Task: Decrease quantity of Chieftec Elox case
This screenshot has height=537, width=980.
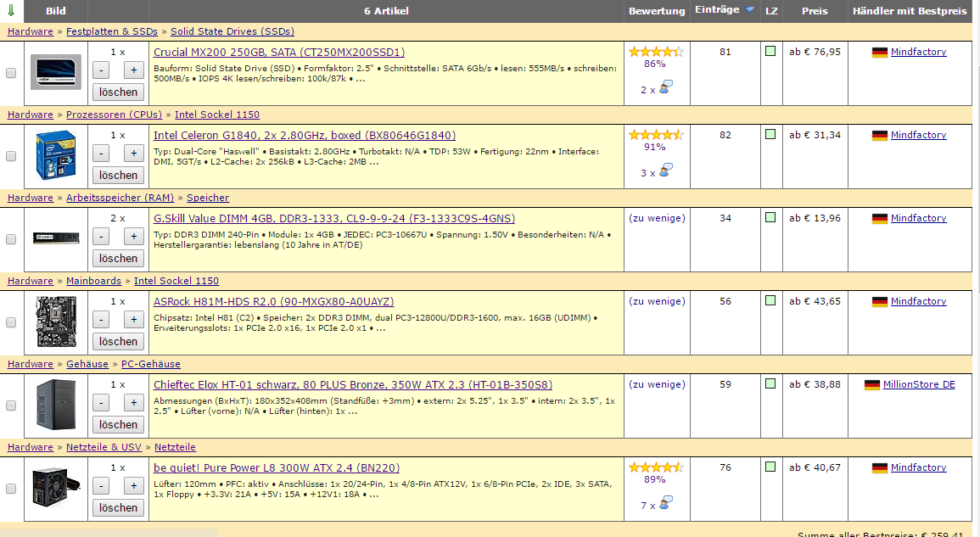Action: (x=101, y=403)
